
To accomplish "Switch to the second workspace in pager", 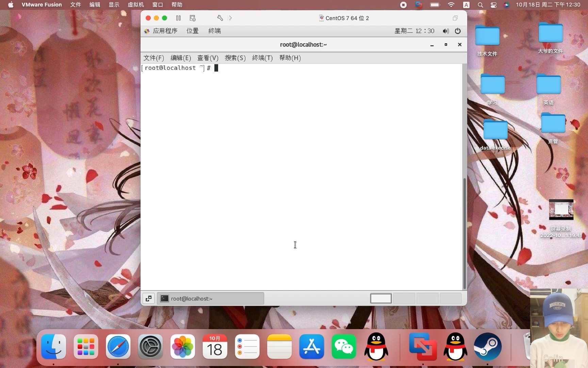I will point(404,298).
